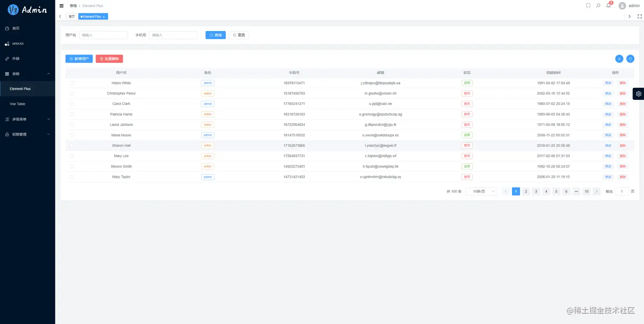The image size is (644, 324).
Task: Check the select-all checkbox in the table header
Action: pyautogui.click(x=72, y=72)
